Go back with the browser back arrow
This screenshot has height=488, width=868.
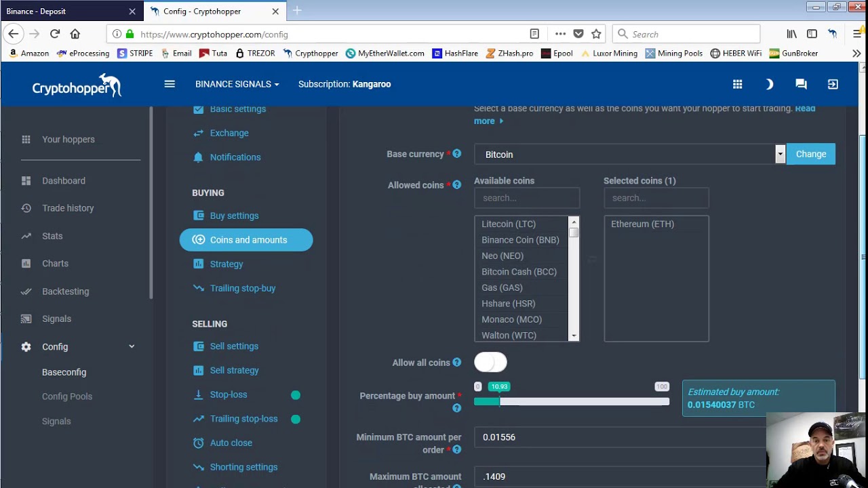pyautogui.click(x=14, y=34)
